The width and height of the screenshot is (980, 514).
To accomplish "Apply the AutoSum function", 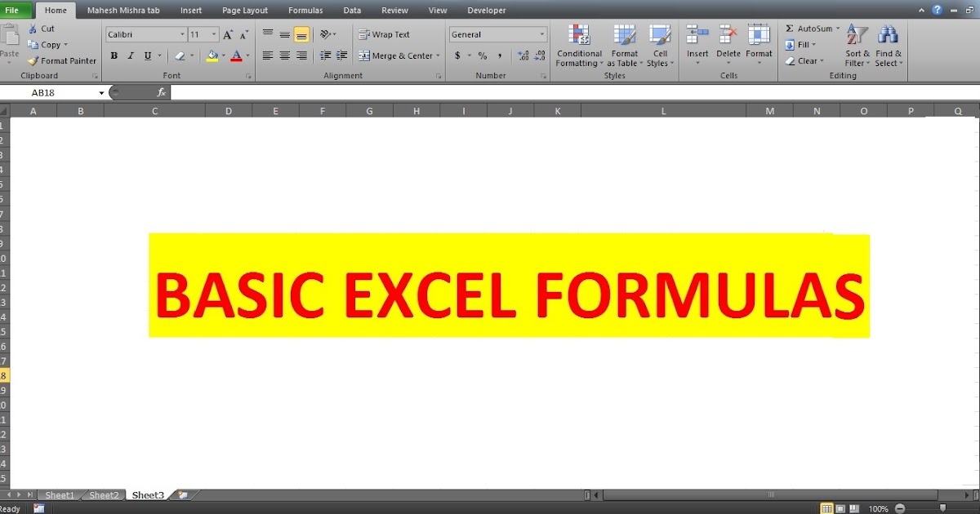I will coord(810,28).
